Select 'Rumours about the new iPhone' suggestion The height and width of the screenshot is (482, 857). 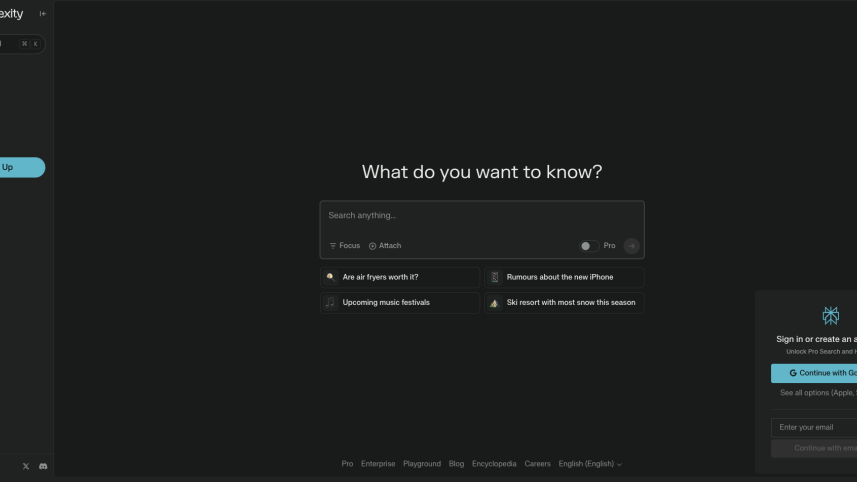coord(564,277)
